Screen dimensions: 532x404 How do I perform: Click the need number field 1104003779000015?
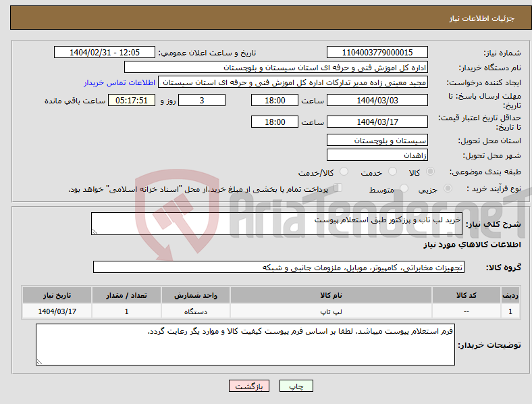[377, 52]
